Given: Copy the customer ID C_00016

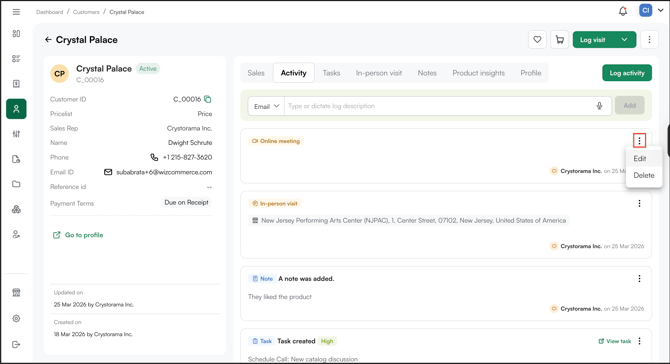Looking at the screenshot, I should (x=208, y=99).
